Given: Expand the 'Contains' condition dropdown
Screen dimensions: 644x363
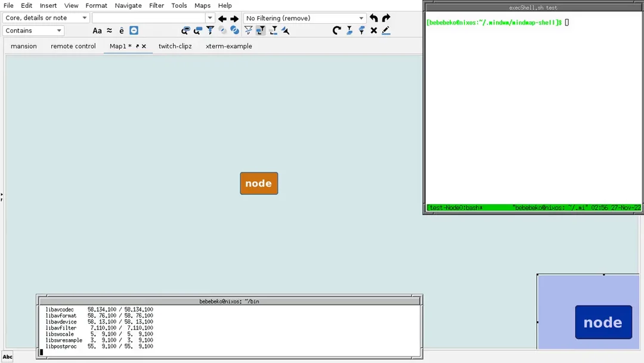Looking at the screenshot, I should coord(34,30).
